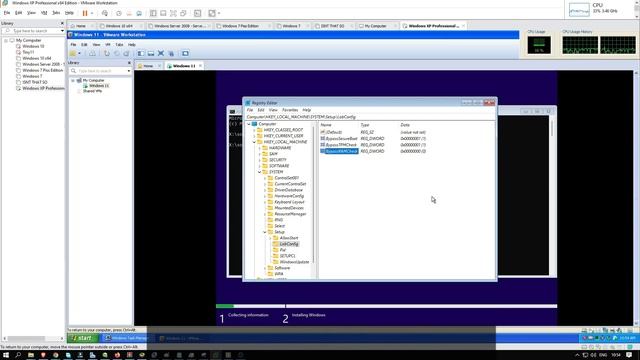Expand the SOFTWARE key under HKEY_LOCAL_MACHINE
Image resolution: width=640 pixels, height=360 pixels.
click(260, 166)
